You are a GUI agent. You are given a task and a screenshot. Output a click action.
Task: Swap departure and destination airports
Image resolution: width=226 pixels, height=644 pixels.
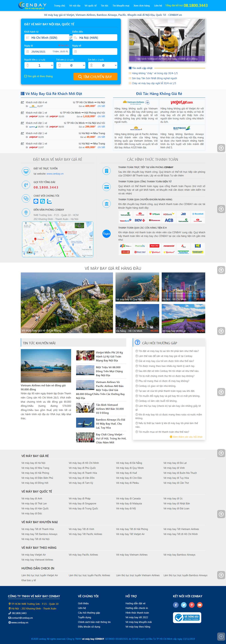point(71,38)
